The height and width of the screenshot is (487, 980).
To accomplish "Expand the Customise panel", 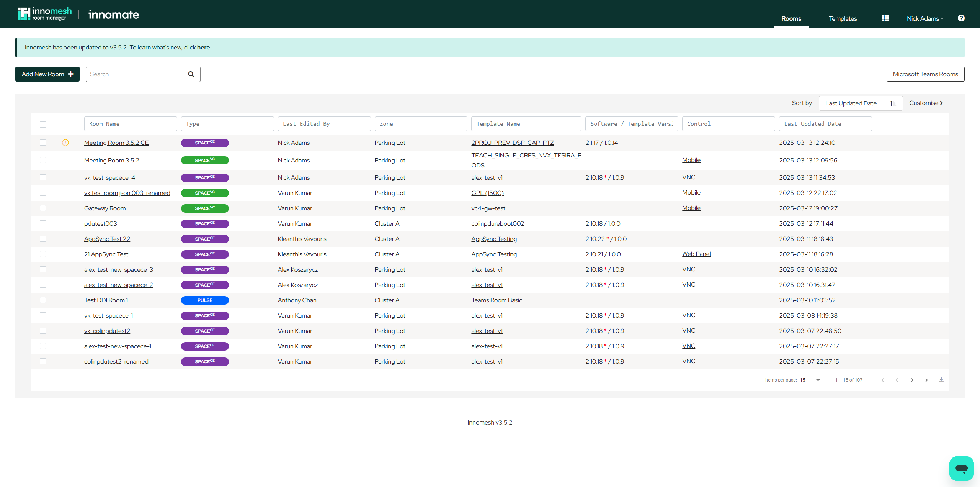I will (x=926, y=103).
